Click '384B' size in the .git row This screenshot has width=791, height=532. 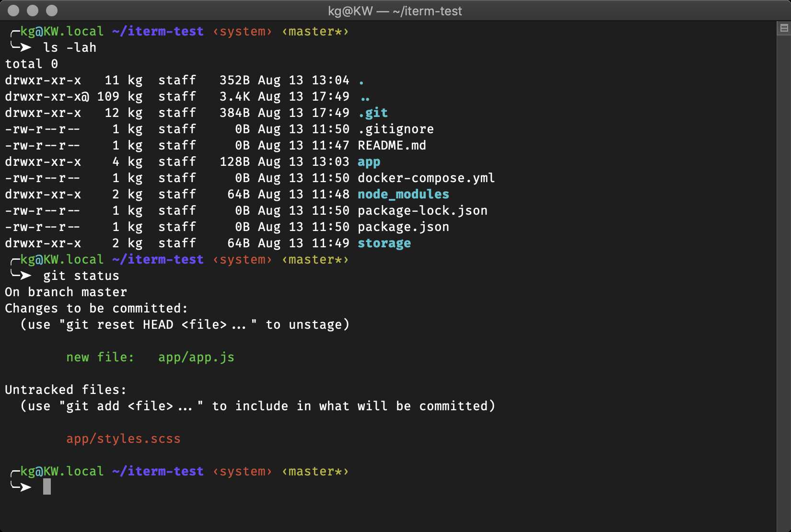tap(235, 113)
